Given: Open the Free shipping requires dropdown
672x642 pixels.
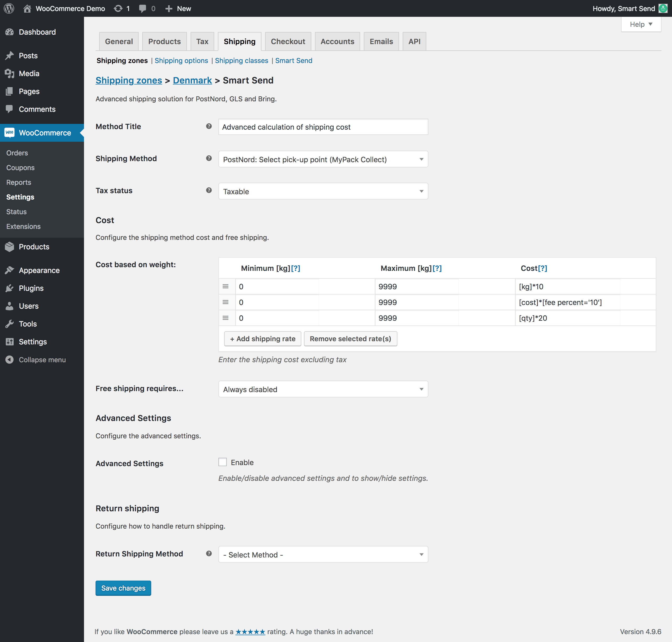Looking at the screenshot, I should 323,389.
